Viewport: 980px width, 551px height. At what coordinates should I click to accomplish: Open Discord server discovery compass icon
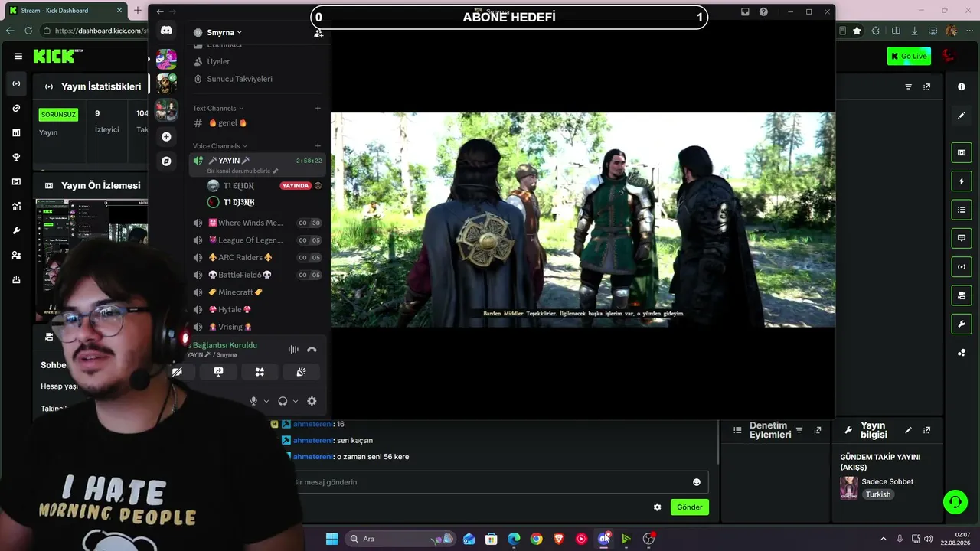(166, 161)
